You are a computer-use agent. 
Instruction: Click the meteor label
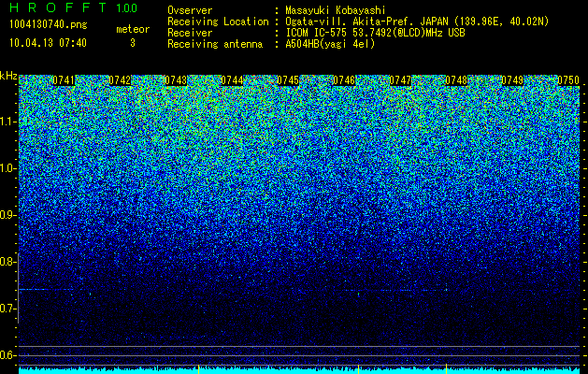pos(133,29)
